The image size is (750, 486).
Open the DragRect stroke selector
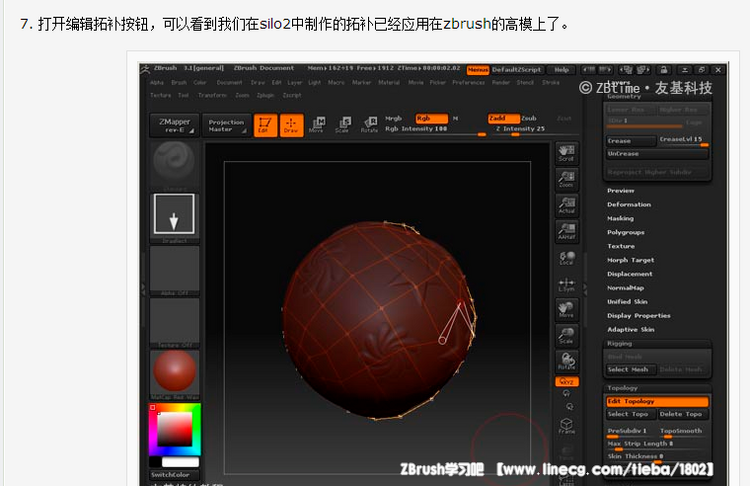175,217
